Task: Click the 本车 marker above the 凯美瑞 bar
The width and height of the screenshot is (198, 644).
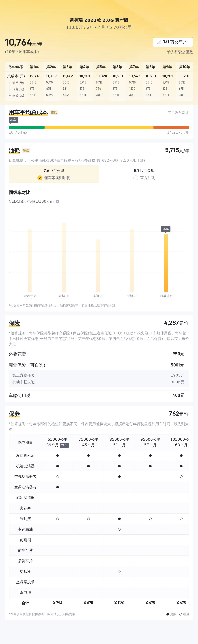Action: pyautogui.click(x=166, y=229)
